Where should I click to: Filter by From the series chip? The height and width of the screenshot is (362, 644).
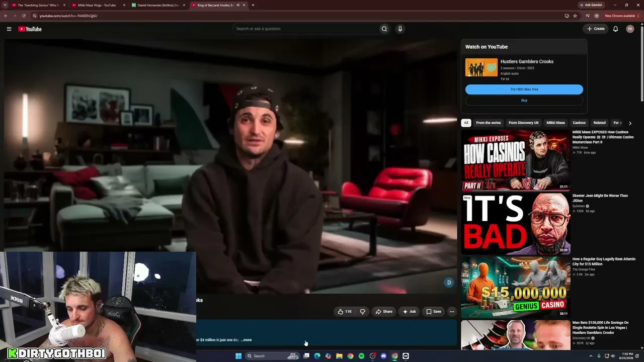tap(489, 123)
